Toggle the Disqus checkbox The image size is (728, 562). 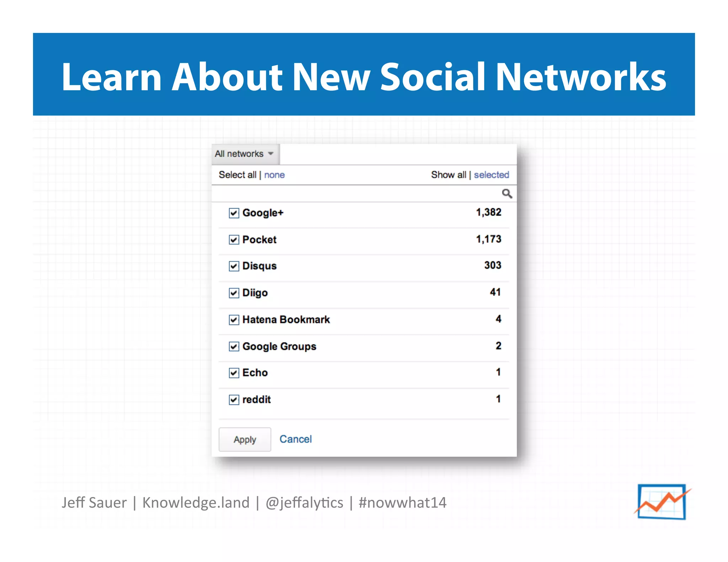pyautogui.click(x=234, y=266)
